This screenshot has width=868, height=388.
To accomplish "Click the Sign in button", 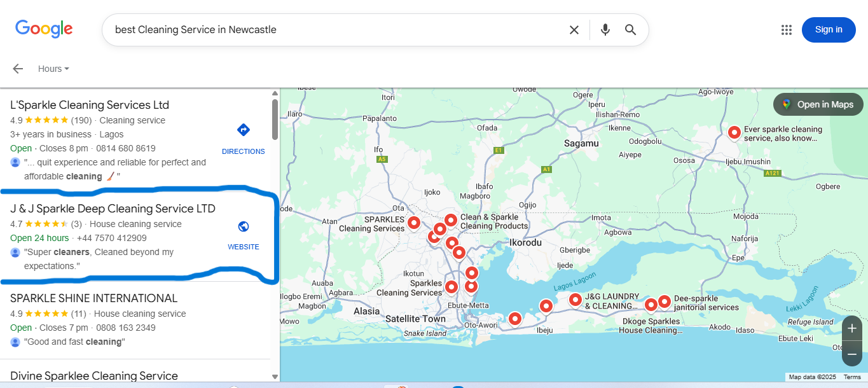I will click(829, 30).
